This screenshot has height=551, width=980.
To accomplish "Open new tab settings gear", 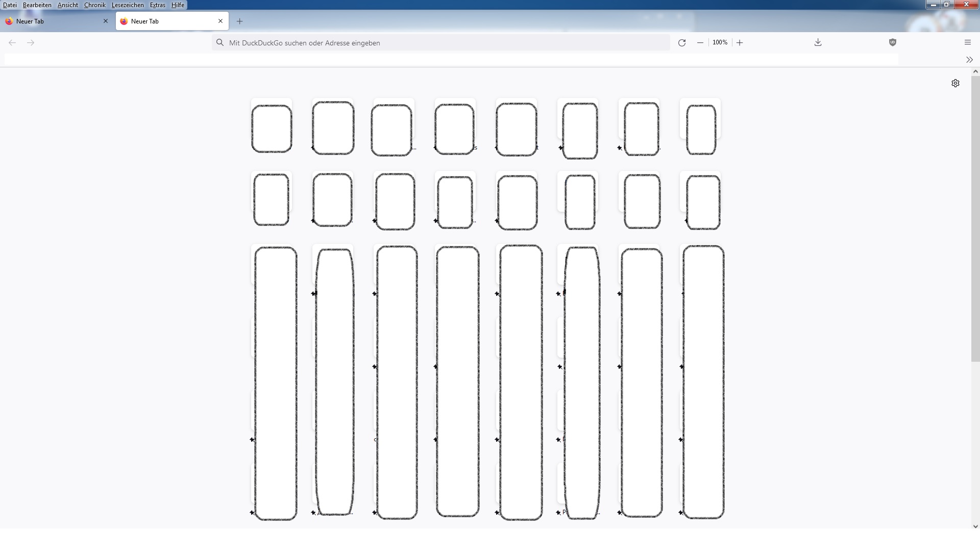I will (x=955, y=83).
